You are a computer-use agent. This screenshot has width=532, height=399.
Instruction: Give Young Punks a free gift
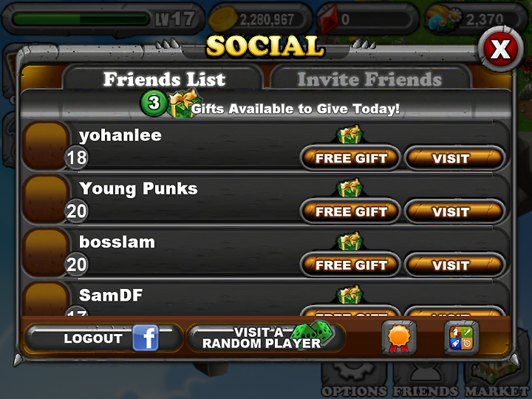tap(350, 212)
